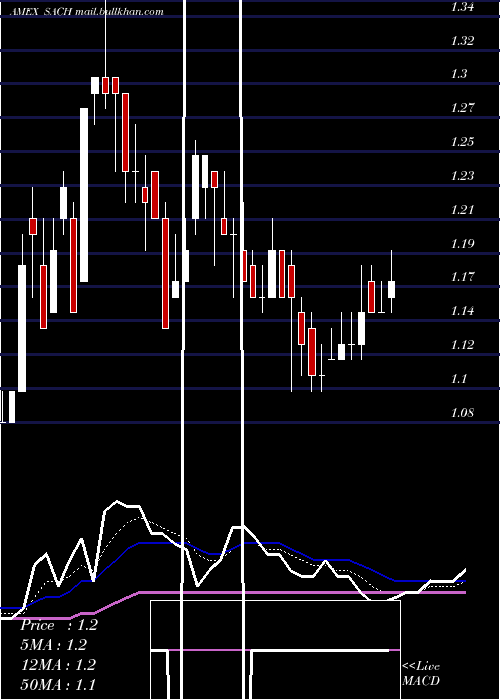500x700 pixels.
Task: Click the 1.23 price axis label
Action: pyautogui.click(x=462, y=176)
